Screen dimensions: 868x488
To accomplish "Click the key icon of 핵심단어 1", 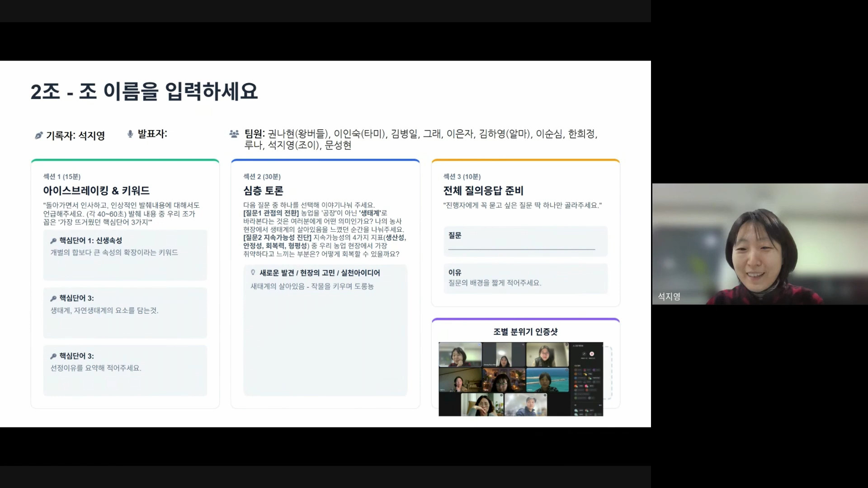I will [x=53, y=241].
